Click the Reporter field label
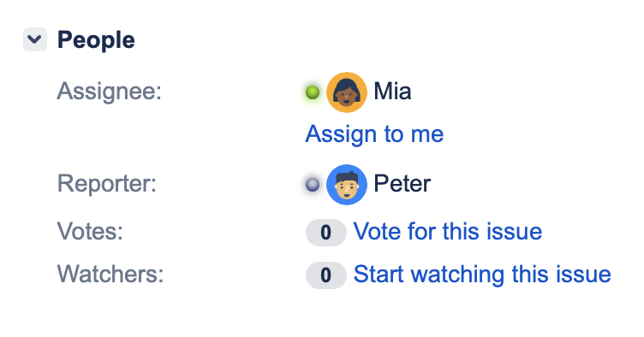 pyautogui.click(x=107, y=183)
